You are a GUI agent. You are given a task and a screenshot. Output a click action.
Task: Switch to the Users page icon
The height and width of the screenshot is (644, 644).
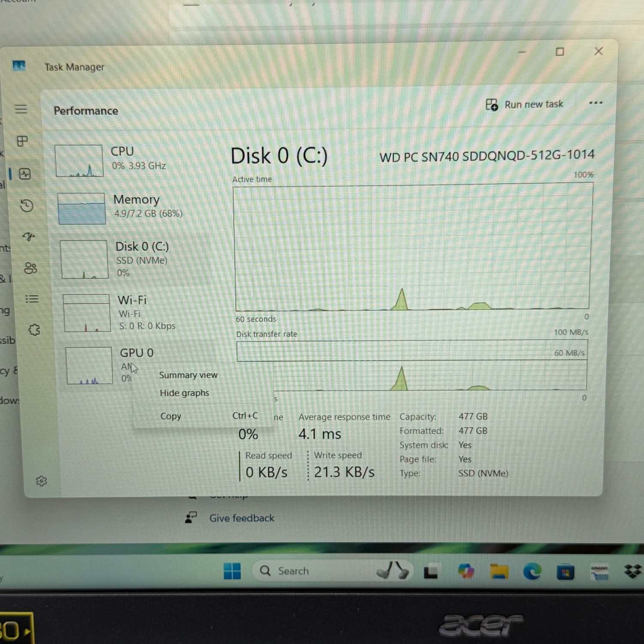click(x=30, y=268)
